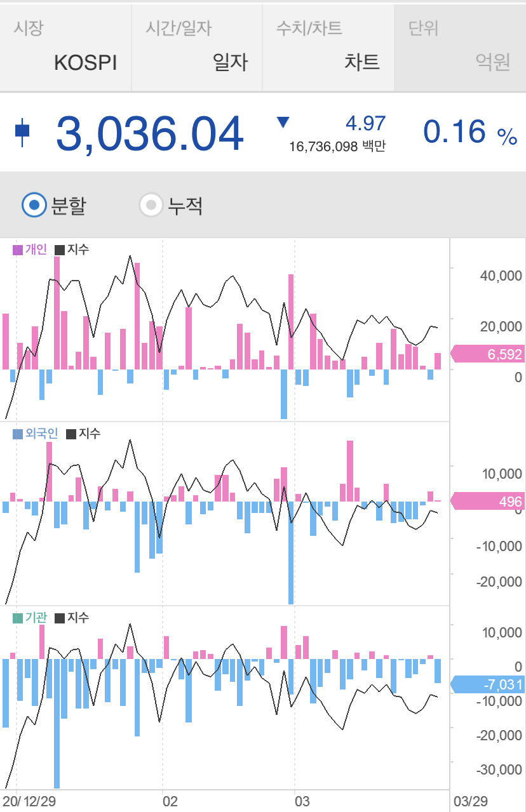Click the purple 개인 legend swatch
Screen dimensions: 526x812
pyautogui.click(x=18, y=250)
